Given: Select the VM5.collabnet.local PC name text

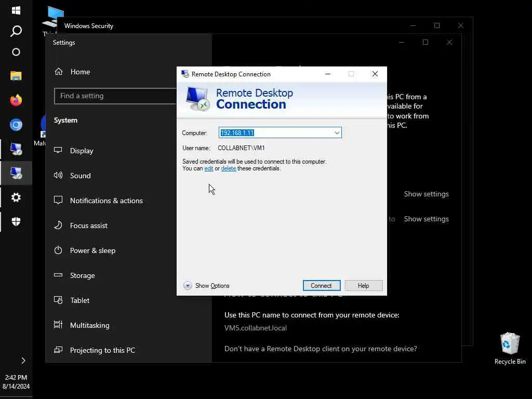Looking at the screenshot, I should pos(256,328).
